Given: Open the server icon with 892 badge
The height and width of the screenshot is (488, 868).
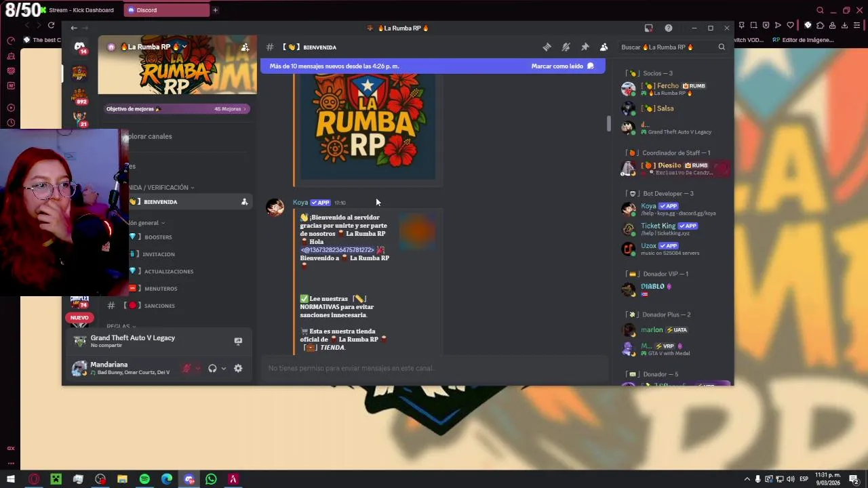Looking at the screenshot, I should [x=80, y=96].
